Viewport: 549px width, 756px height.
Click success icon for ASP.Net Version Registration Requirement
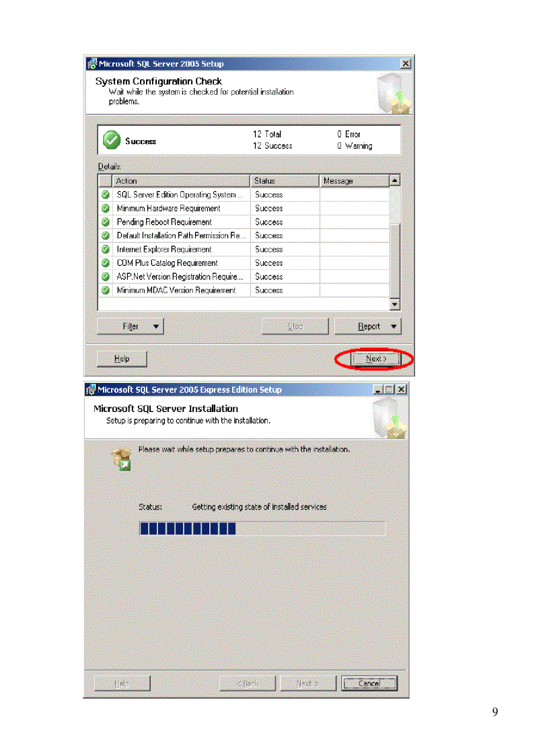coord(105,276)
